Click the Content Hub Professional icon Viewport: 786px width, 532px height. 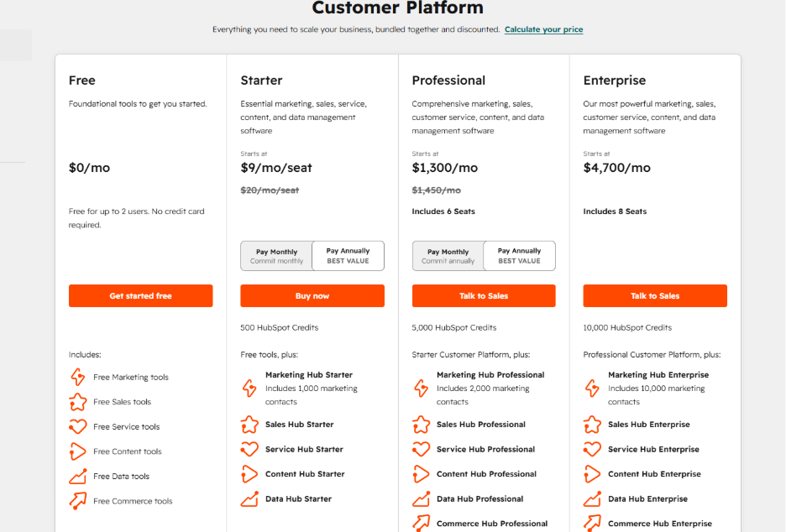[421, 474]
